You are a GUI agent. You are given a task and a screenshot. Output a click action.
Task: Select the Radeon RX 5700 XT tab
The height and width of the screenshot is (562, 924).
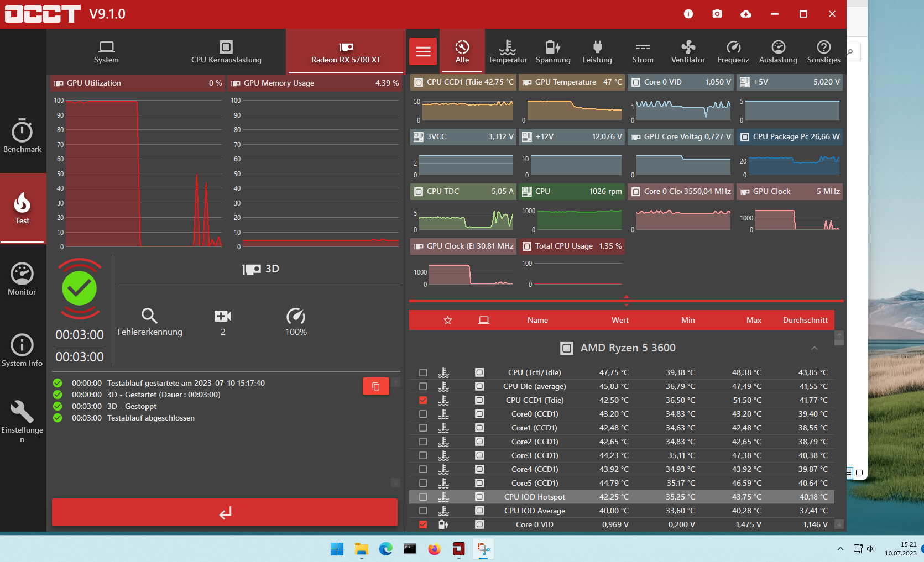(346, 52)
